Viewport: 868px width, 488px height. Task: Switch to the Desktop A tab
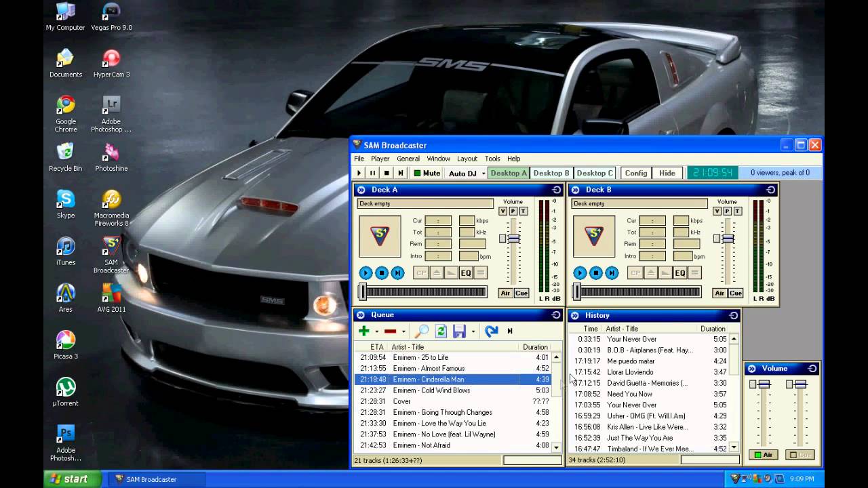(509, 174)
